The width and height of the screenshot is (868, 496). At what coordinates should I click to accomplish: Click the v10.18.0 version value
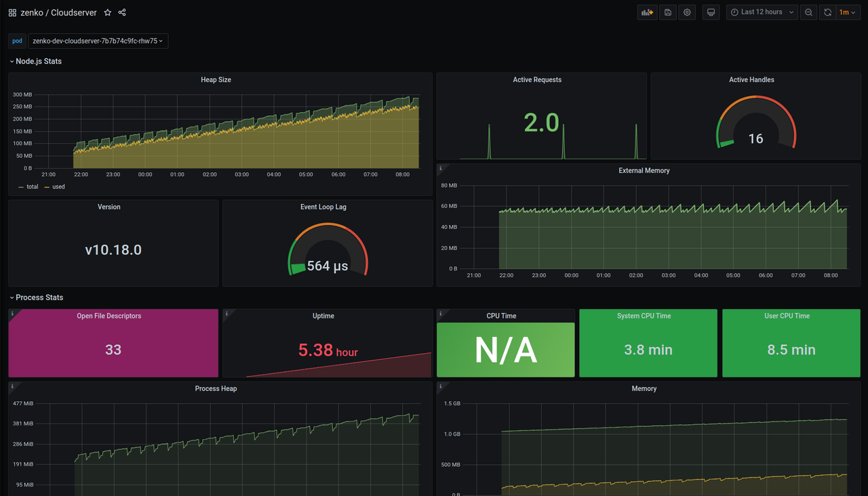click(113, 250)
